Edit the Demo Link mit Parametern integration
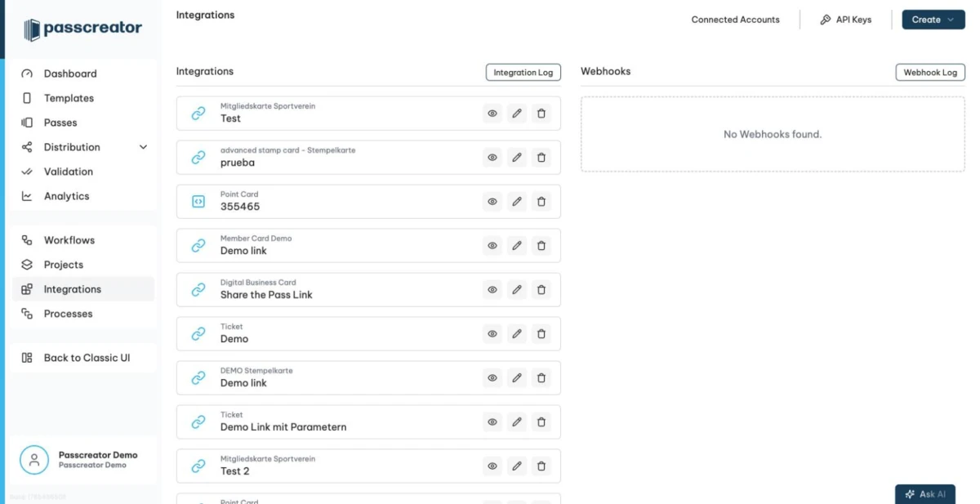Viewport: 980px width, 504px height. pyautogui.click(x=517, y=422)
